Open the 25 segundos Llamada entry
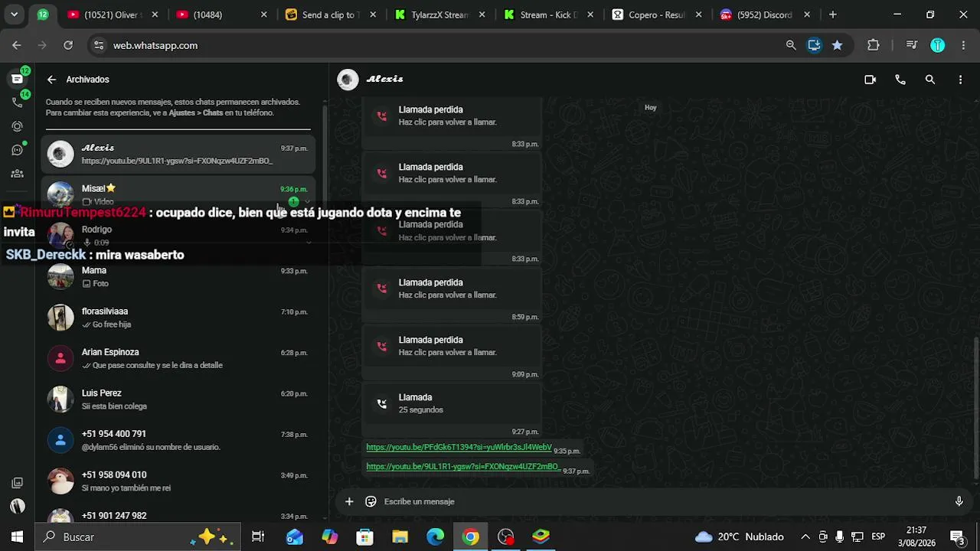The width and height of the screenshot is (980, 551). 452,403
